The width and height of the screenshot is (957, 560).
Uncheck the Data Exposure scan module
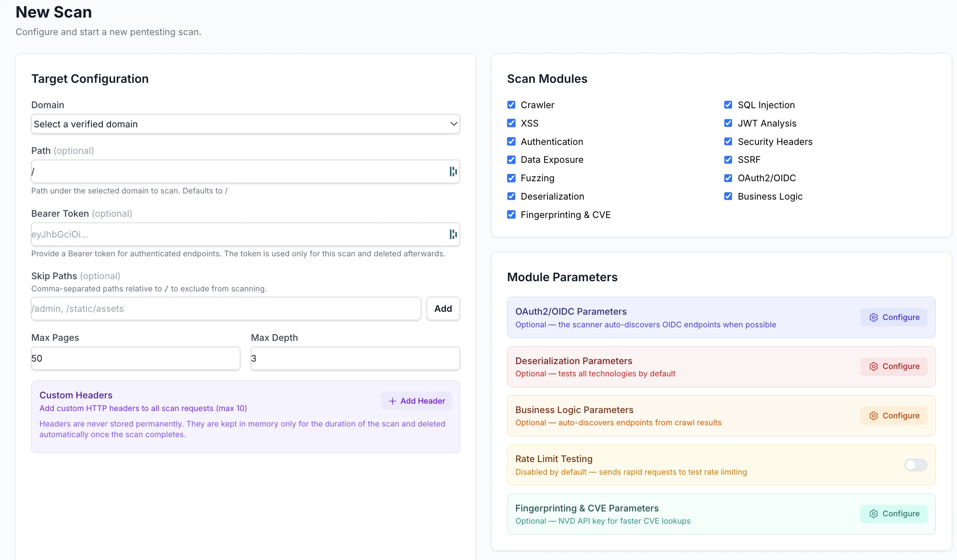[511, 160]
